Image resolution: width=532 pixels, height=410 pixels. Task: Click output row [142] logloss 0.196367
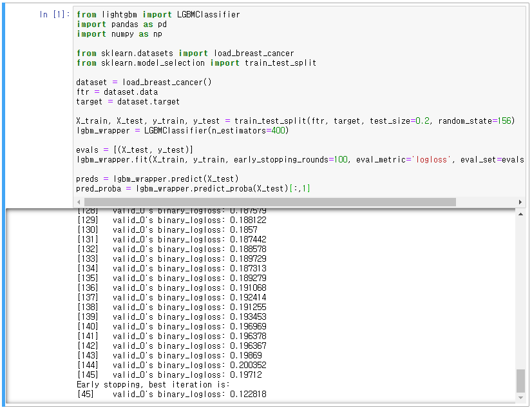(x=172, y=346)
